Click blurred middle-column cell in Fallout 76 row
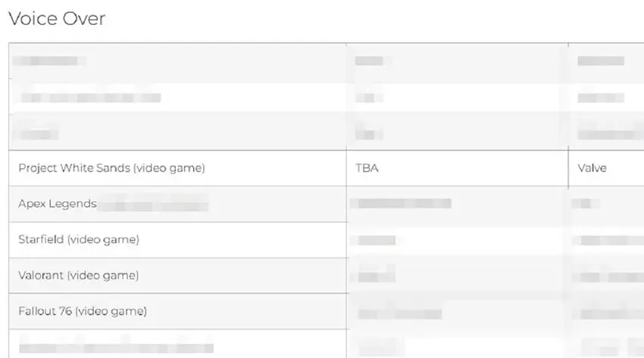 pyautogui.click(x=399, y=312)
